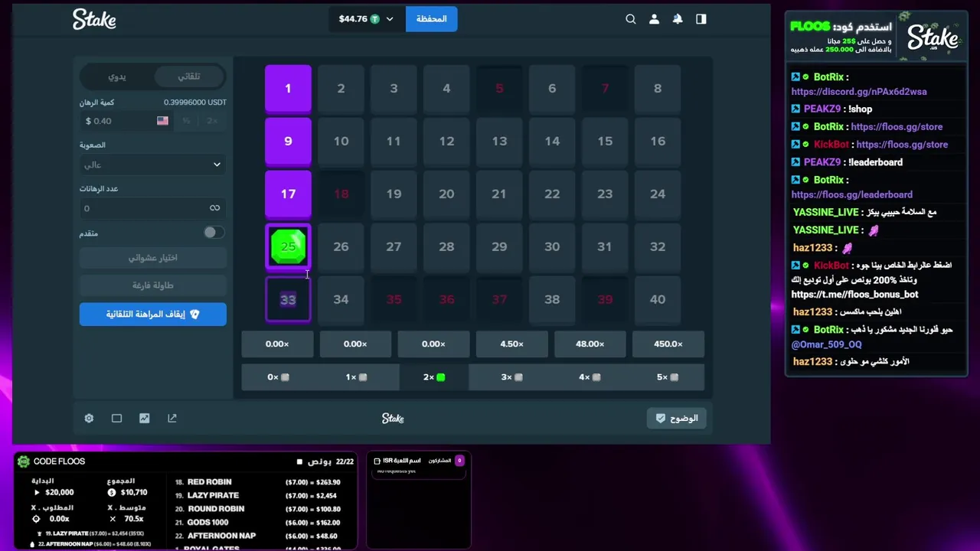Click the CODE FLOOS overlay badge icon
Viewport: 980px width, 551px height.
(x=24, y=461)
